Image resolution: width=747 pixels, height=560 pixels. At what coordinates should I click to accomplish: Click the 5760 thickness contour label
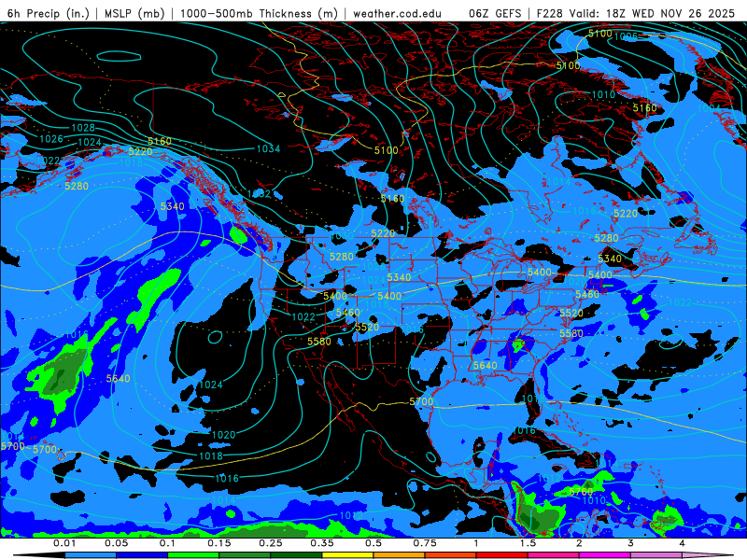581,492
